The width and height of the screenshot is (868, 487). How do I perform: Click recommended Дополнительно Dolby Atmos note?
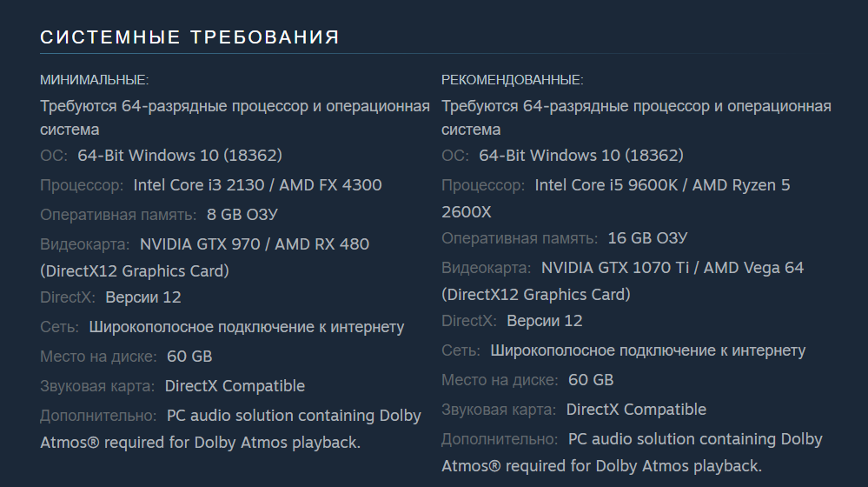[x=632, y=453]
